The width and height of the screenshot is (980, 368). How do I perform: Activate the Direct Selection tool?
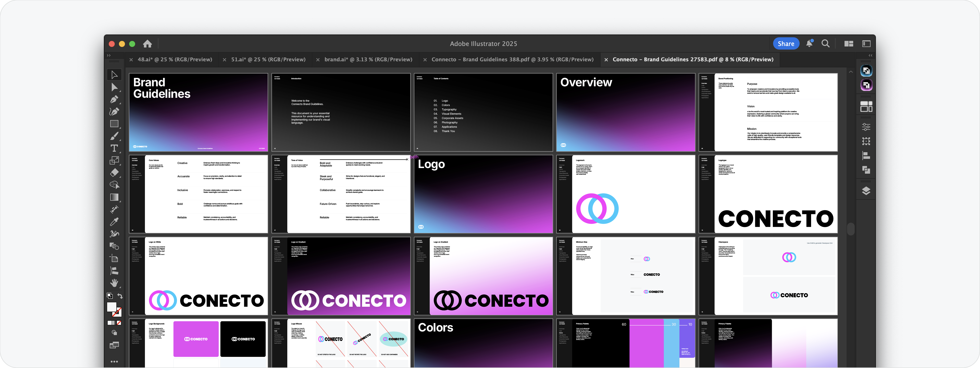115,87
